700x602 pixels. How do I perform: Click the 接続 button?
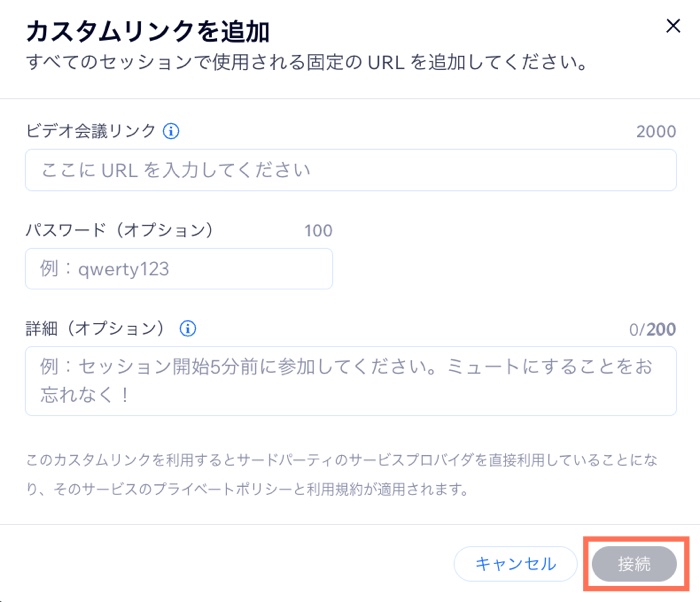click(x=634, y=564)
